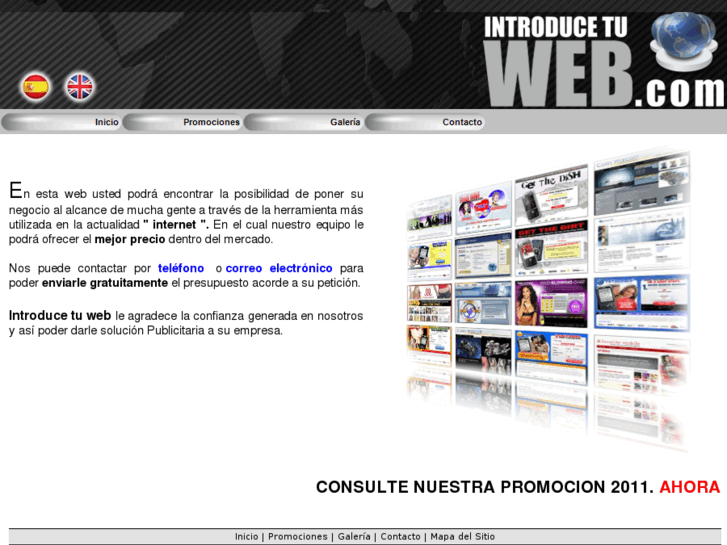This screenshot has height=545, width=727.
Task: Go to Galería in the footer
Action: (x=354, y=537)
